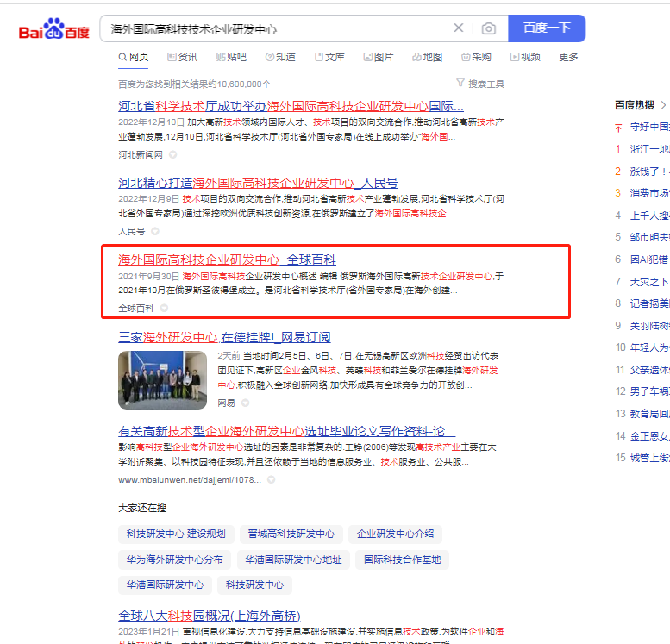Select the 网页 tab
Screen dimensions: 670x644
point(134,57)
